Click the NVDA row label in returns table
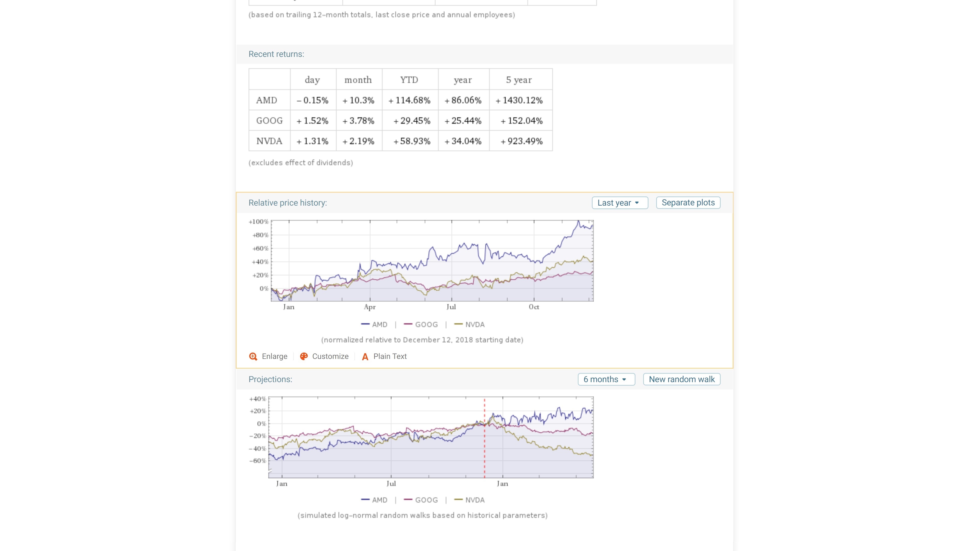 (x=269, y=141)
